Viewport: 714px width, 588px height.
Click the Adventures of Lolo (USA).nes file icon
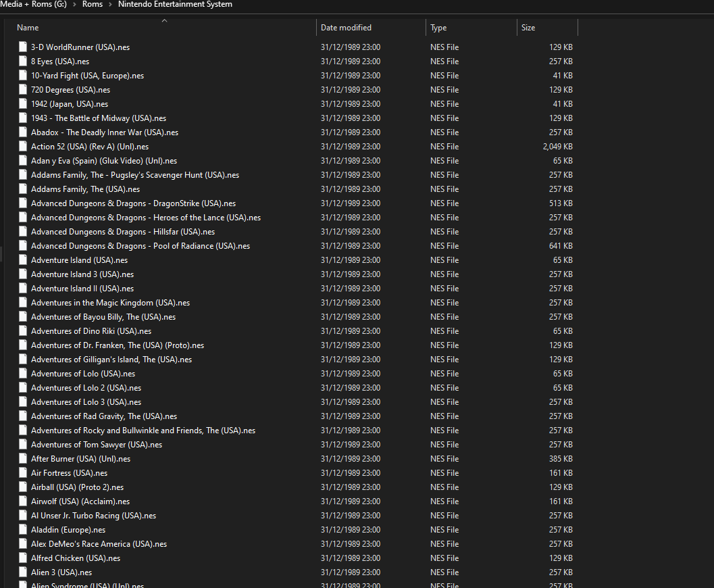pos(23,374)
